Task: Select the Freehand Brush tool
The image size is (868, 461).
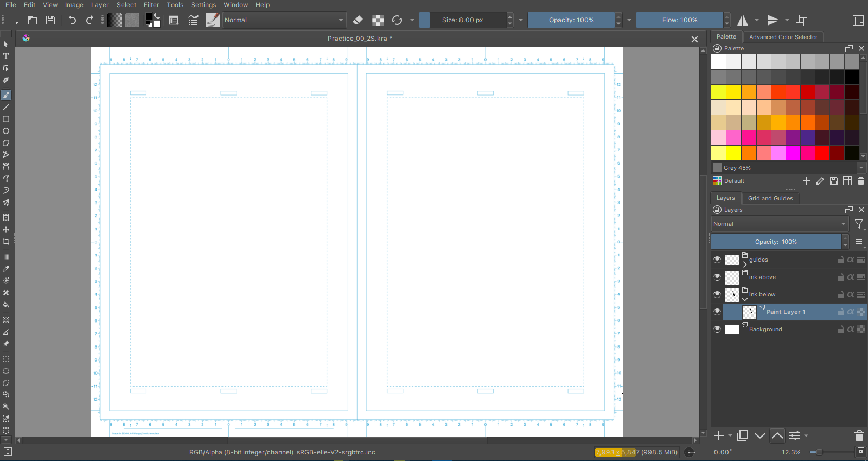Action: [x=6, y=95]
